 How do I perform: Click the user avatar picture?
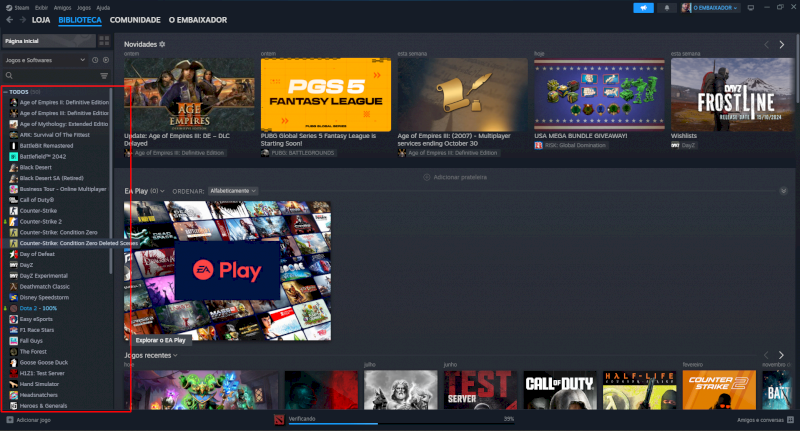pyautogui.click(x=686, y=8)
